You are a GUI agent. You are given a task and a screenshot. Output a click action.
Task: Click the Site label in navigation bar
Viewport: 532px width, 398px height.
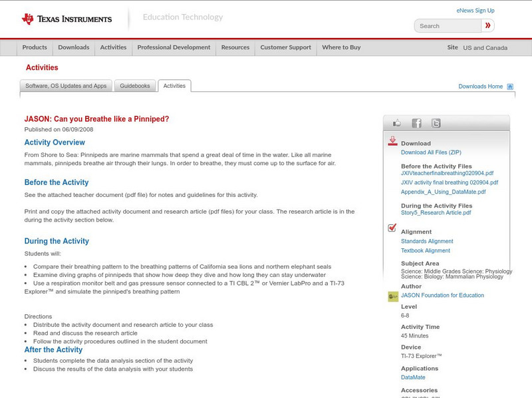(452, 47)
